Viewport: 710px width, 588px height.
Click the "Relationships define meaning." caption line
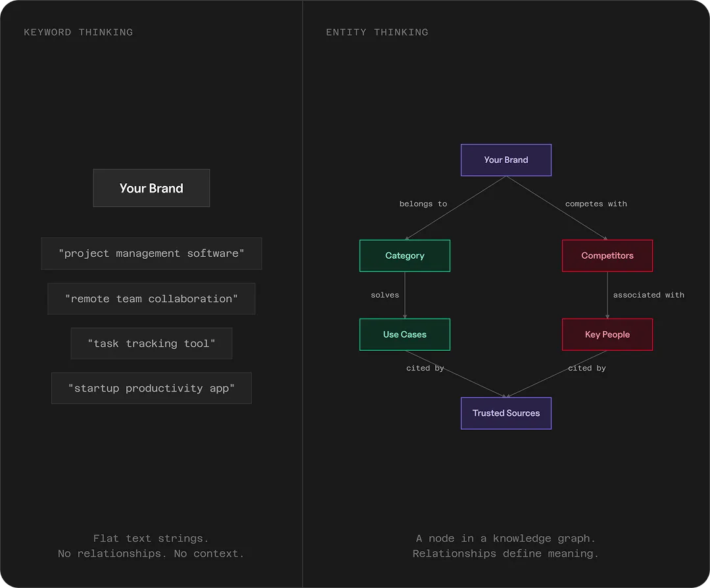click(506, 554)
